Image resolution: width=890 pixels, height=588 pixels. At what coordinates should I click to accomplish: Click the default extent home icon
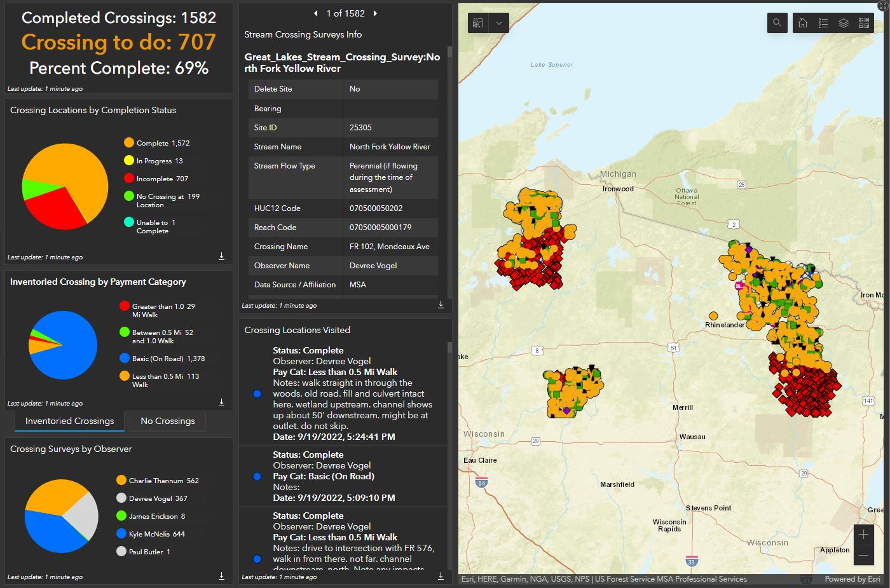803,23
